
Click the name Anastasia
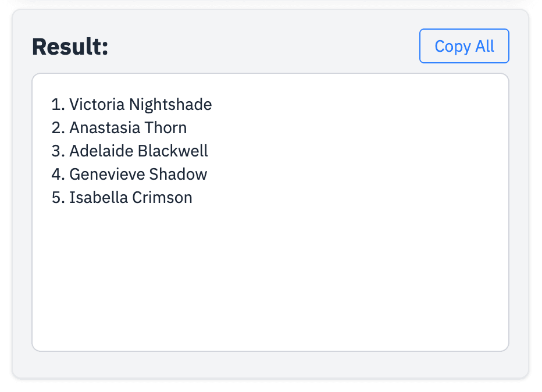pyautogui.click(x=105, y=127)
